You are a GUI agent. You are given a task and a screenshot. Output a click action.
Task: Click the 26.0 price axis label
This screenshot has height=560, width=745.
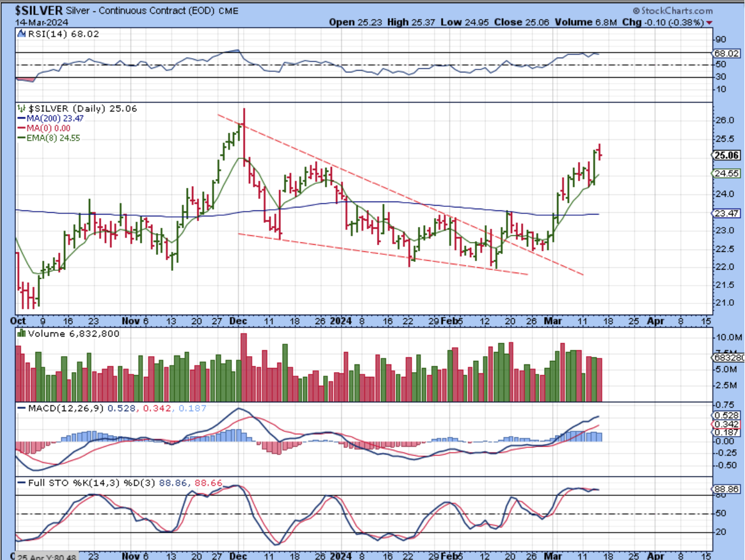[x=725, y=120]
